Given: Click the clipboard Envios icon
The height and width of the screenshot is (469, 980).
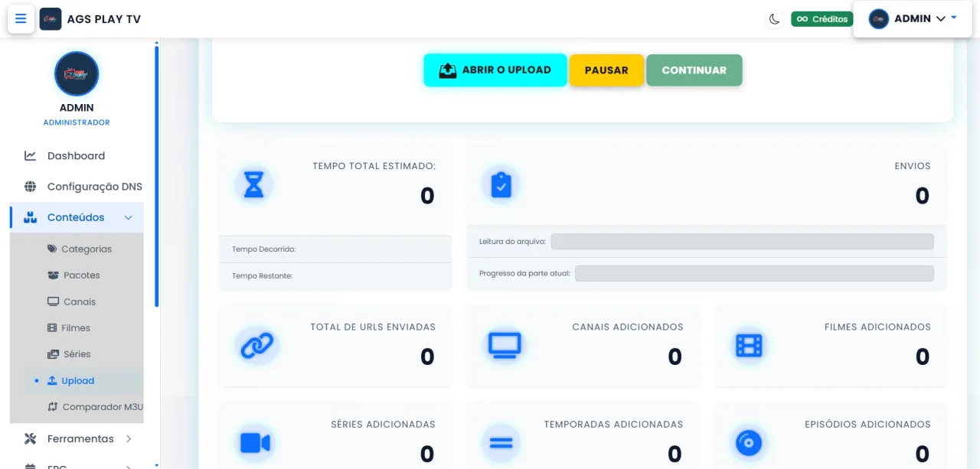Looking at the screenshot, I should (x=501, y=184).
